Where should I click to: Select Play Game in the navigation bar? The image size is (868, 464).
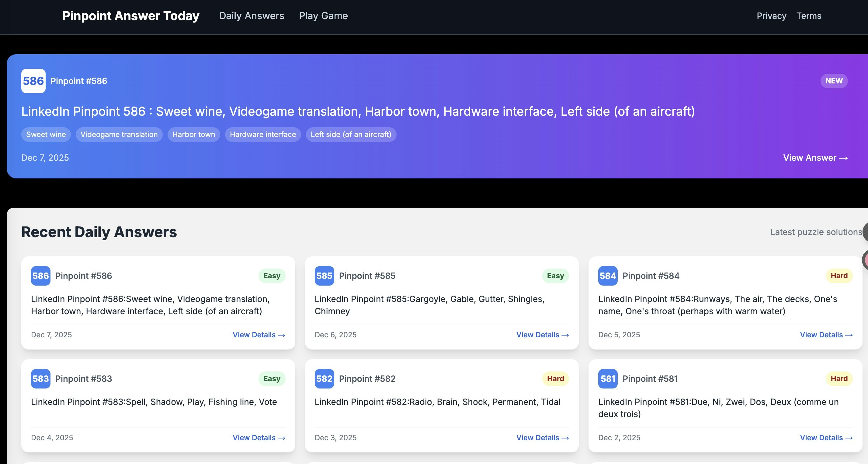pos(323,16)
